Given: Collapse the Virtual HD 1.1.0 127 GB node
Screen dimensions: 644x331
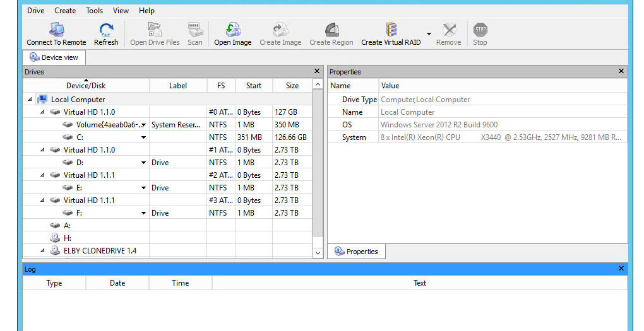Looking at the screenshot, I should pos(42,112).
